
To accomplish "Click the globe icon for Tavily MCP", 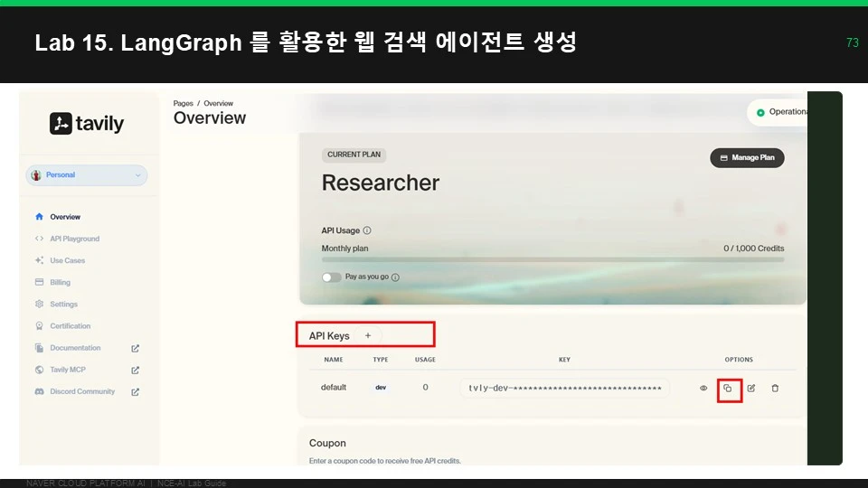I will [39, 370].
